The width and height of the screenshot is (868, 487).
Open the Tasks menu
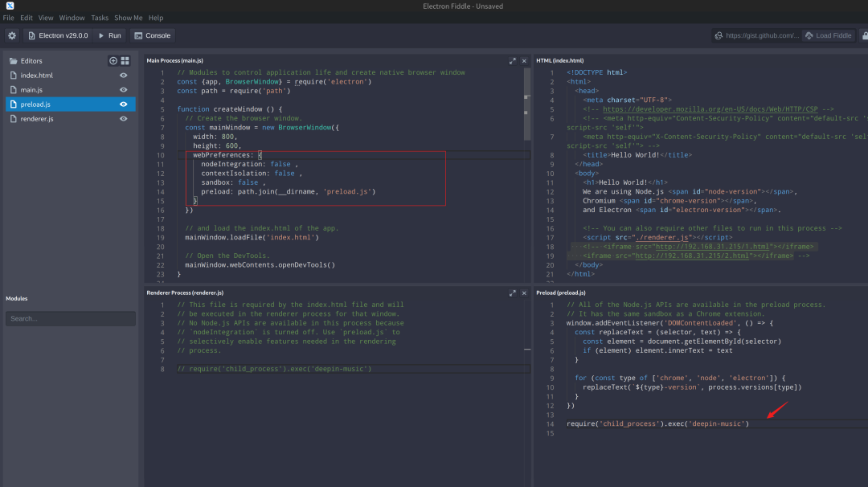point(100,18)
